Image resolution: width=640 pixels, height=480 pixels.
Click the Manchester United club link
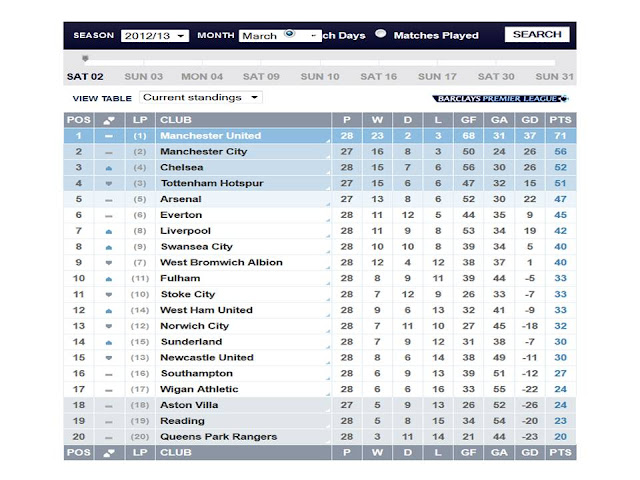(x=211, y=135)
